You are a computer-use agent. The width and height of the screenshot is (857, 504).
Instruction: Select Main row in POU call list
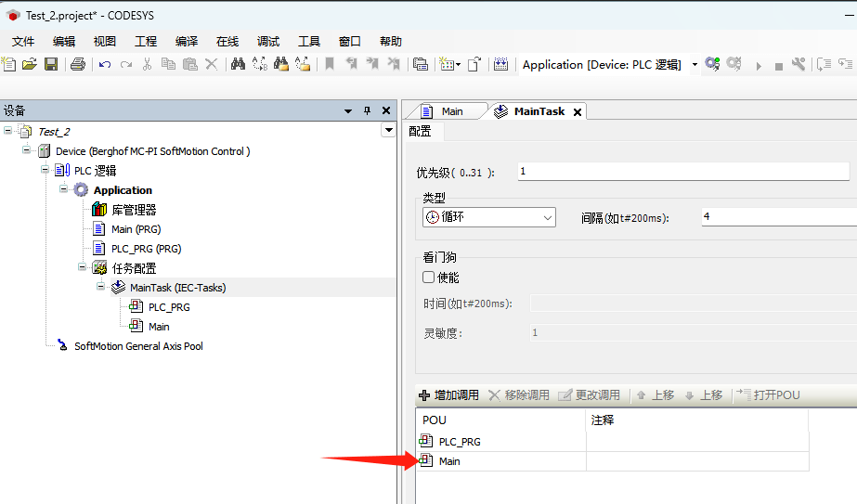pyautogui.click(x=449, y=461)
